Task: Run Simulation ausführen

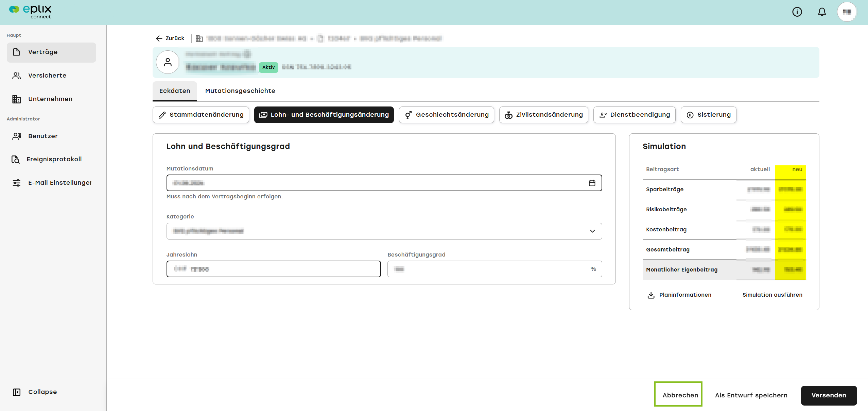Action: pyautogui.click(x=772, y=295)
